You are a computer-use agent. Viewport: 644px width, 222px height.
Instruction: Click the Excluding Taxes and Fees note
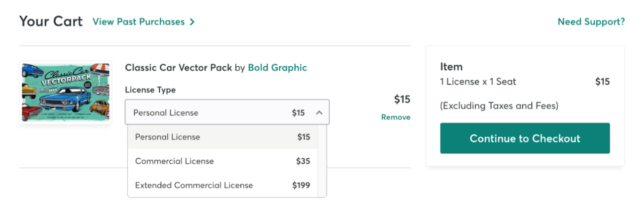click(x=499, y=106)
